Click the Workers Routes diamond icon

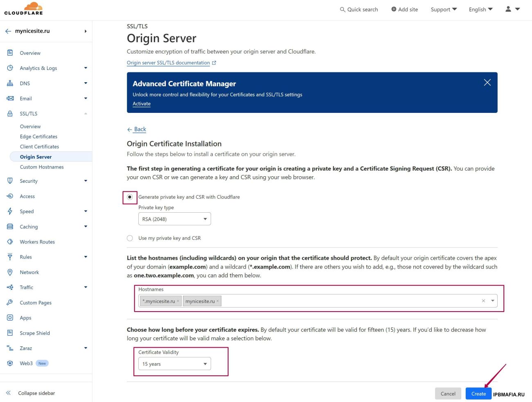click(x=10, y=242)
